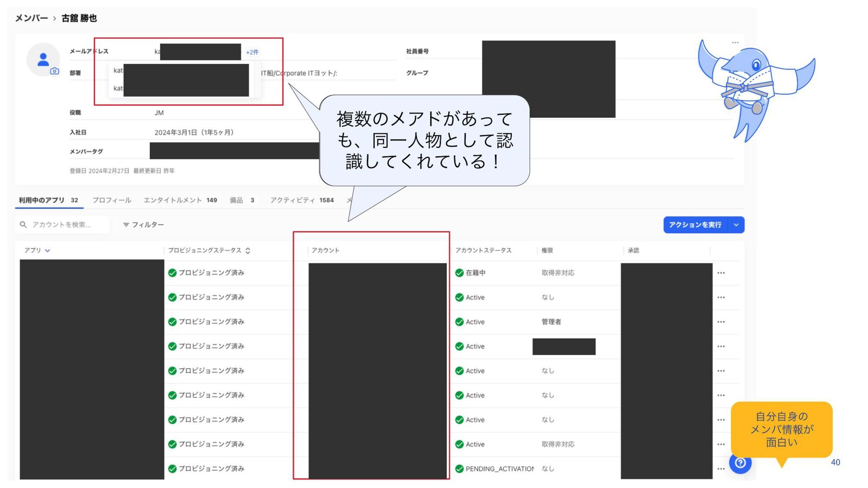This screenshot has width=868, height=488.
Task: Click the アクションを実行 button
Action: tap(695, 225)
